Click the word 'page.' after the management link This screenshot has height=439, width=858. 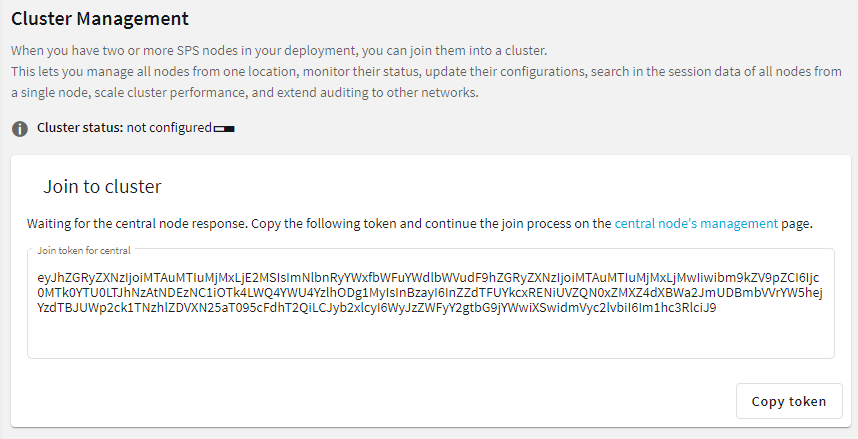pyautogui.click(x=797, y=224)
